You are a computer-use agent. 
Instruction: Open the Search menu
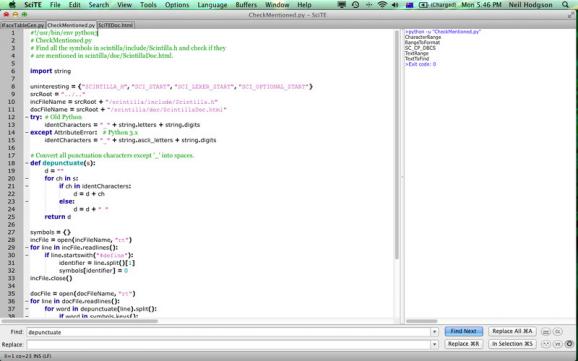click(x=98, y=5)
